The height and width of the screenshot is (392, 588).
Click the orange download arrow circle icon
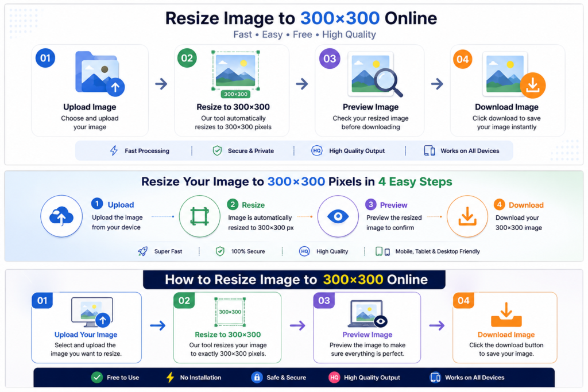467,216
